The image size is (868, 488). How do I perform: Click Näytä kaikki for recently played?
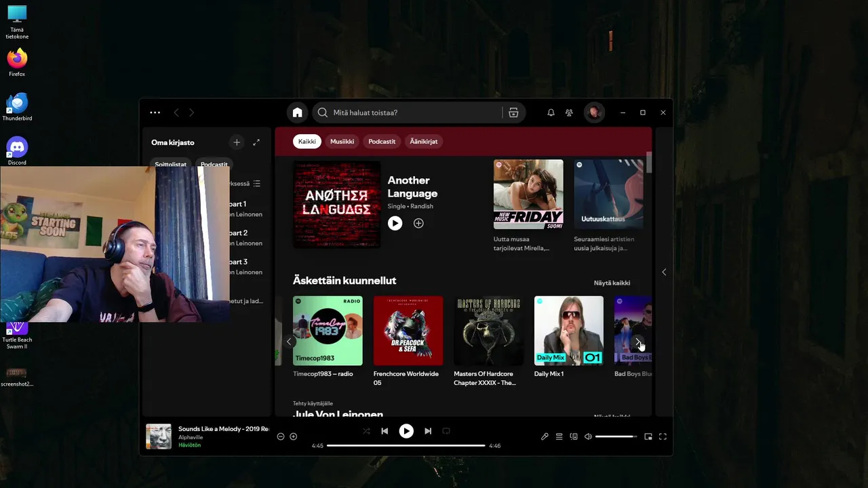point(612,283)
